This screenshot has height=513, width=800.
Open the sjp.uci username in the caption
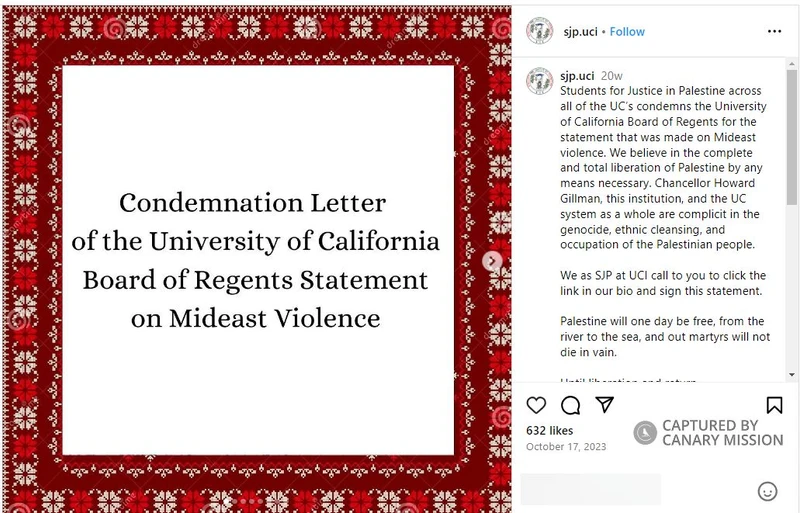point(579,75)
